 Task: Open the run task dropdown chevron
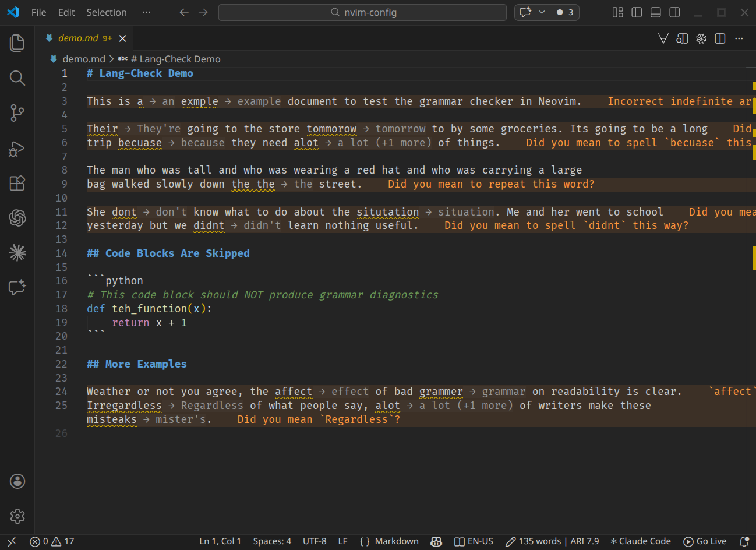click(x=540, y=12)
